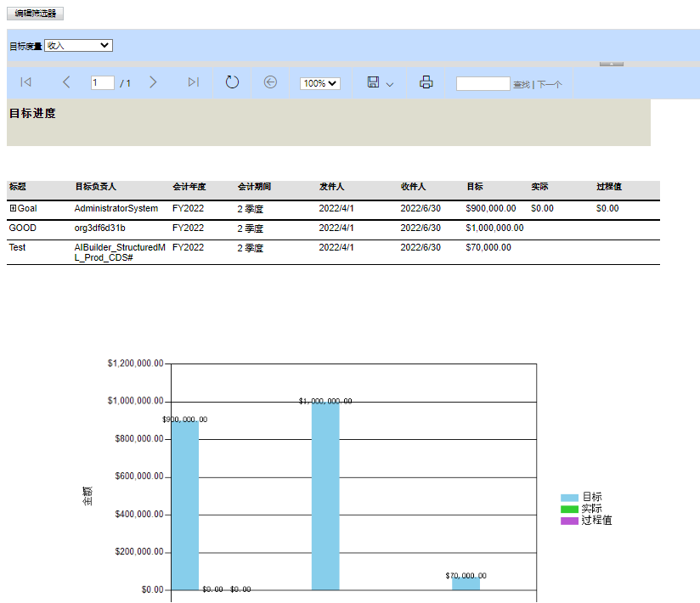
Task: Click the green 实际 legend swatch
Action: [x=569, y=510]
